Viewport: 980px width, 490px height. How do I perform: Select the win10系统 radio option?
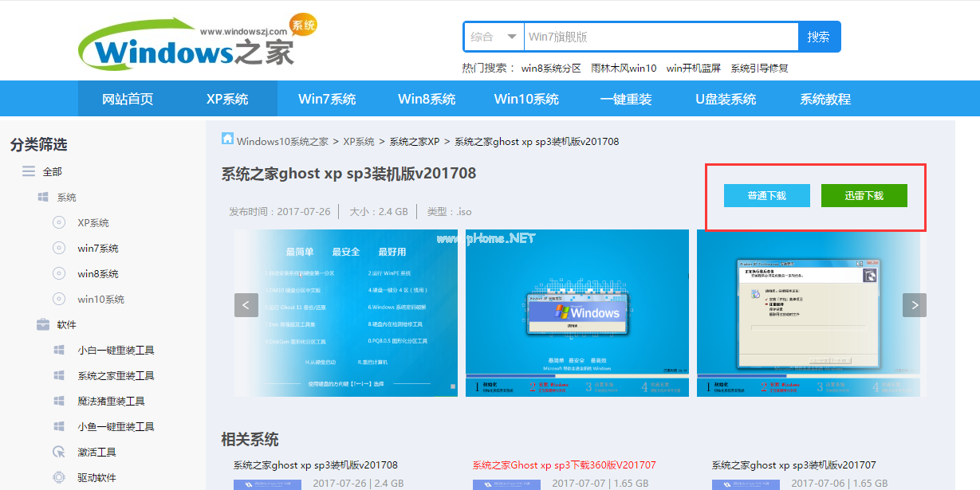58,299
